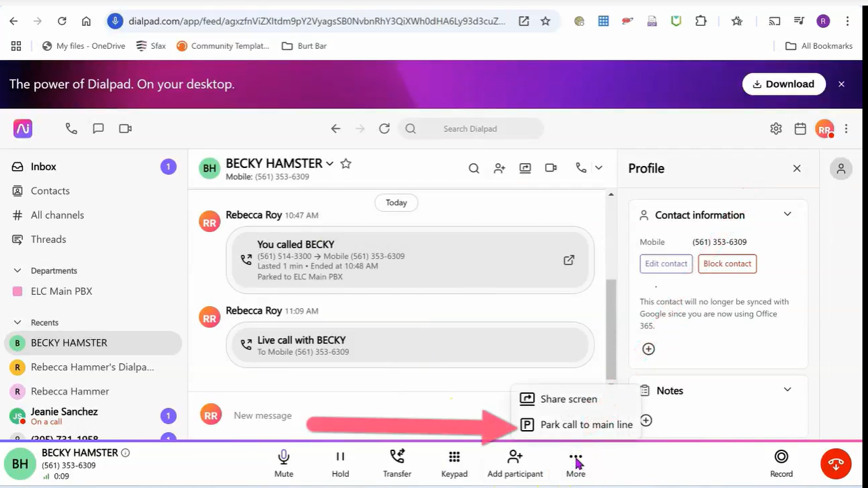Viewport: 868px width, 488px height.
Task: Expand BECKY HAMSTER name dropdown
Action: [x=329, y=163]
